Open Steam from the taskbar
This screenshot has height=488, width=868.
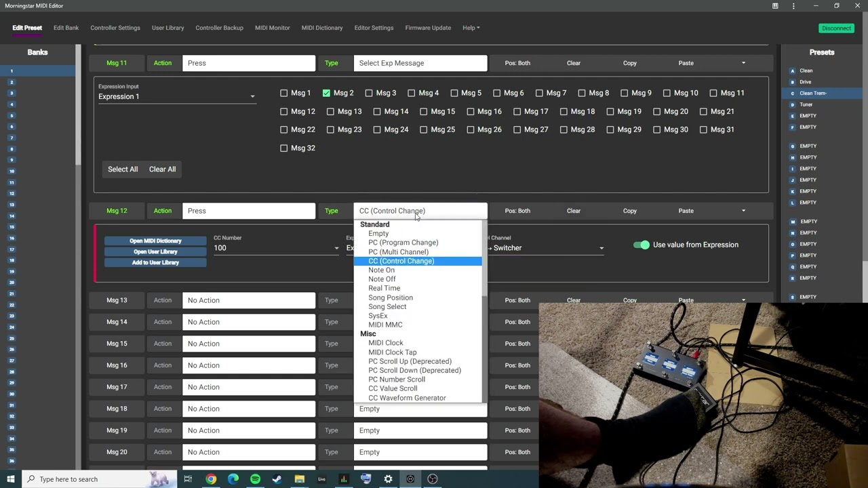277,479
